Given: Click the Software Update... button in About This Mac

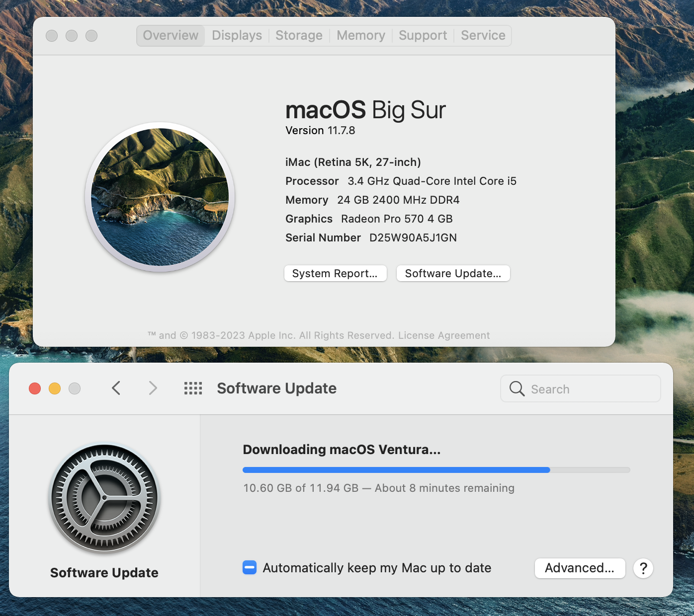Looking at the screenshot, I should point(453,273).
